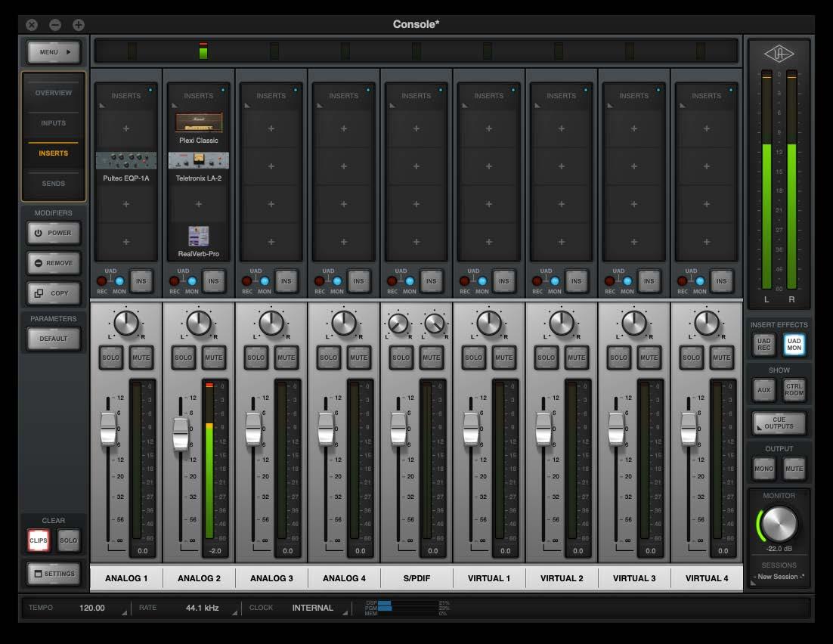Click Virtual 4 pan knob

[707, 323]
